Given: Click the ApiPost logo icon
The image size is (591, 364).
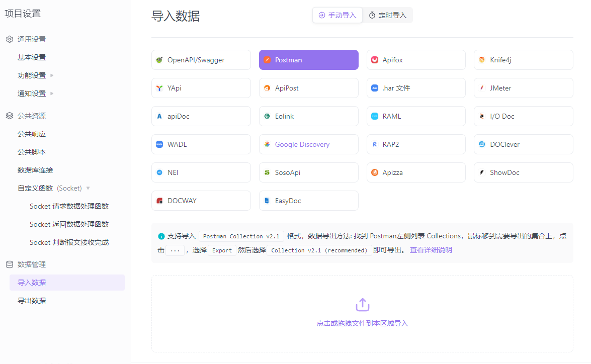Looking at the screenshot, I should click(267, 88).
